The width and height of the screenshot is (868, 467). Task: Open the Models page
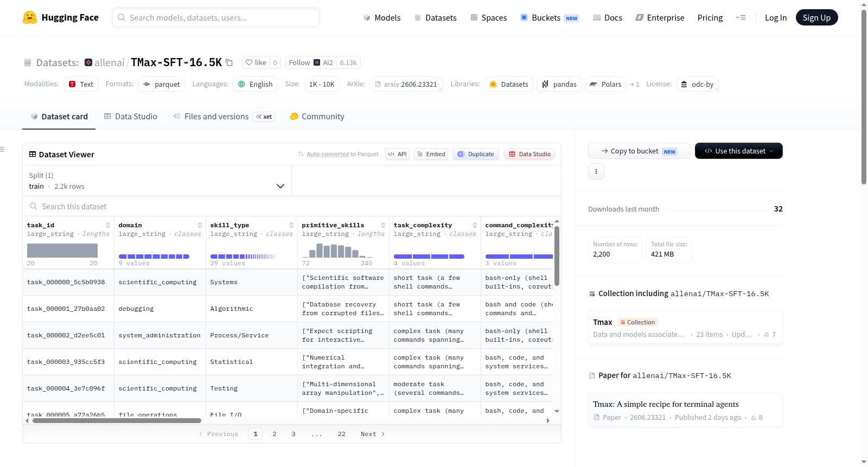[x=382, y=17]
